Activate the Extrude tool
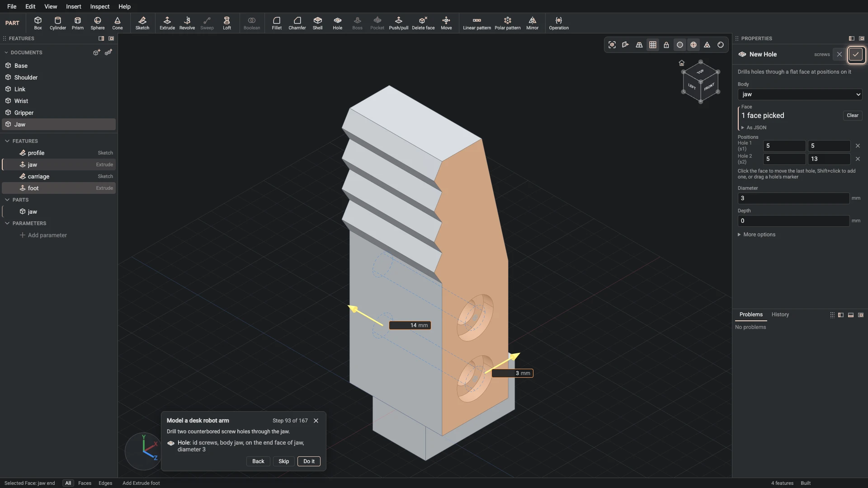The image size is (868, 488). pos(167,23)
